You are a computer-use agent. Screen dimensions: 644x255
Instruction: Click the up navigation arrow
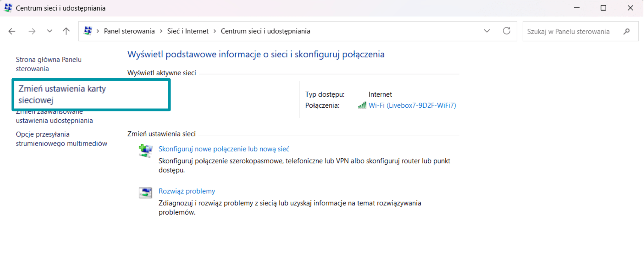click(66, 31)
